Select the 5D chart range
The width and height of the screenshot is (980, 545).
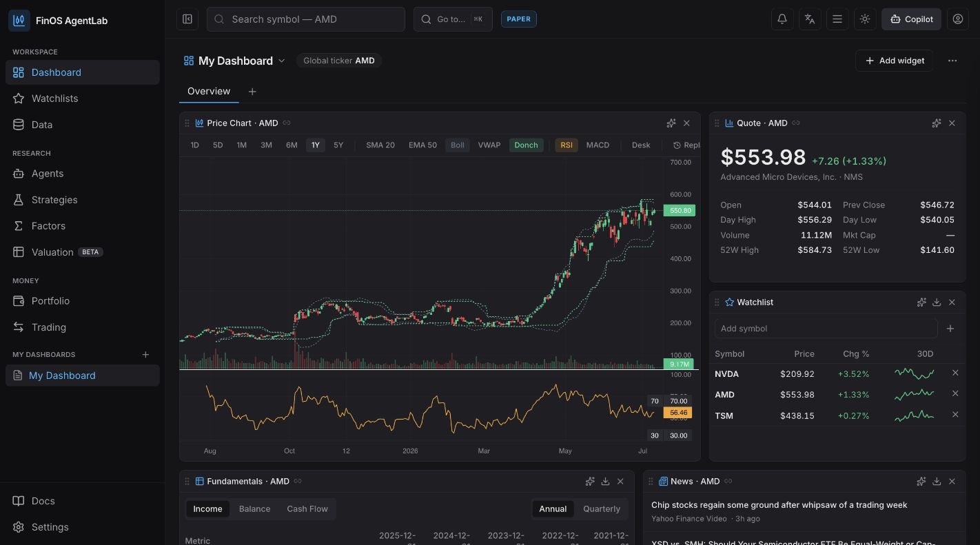coord(218,145)
